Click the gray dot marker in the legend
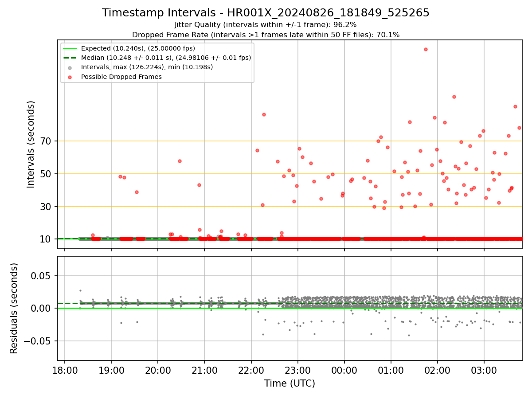The width and height of the screenshot is (532, 399). 70,67
